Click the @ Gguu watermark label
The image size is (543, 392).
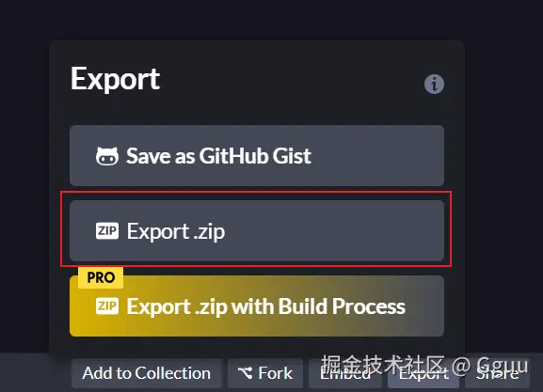pos(490,365)
